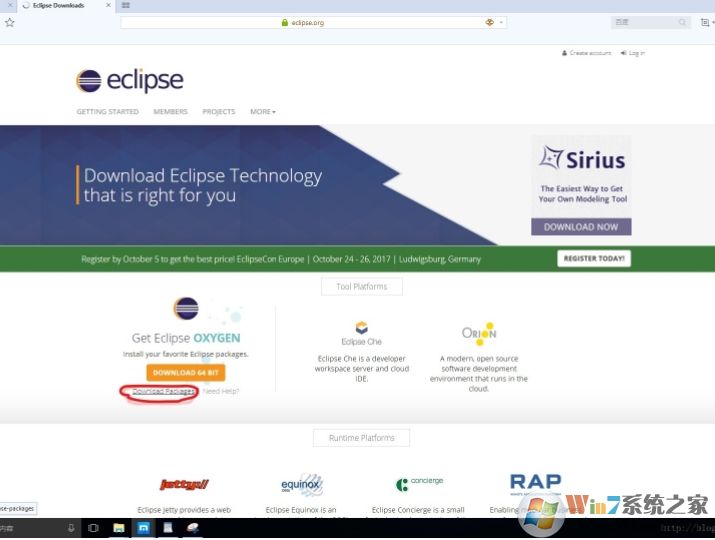Click the Equinox logo
The width and height of the screenshot is (715, 540).
pyautogui.click(x=301, y=484)
